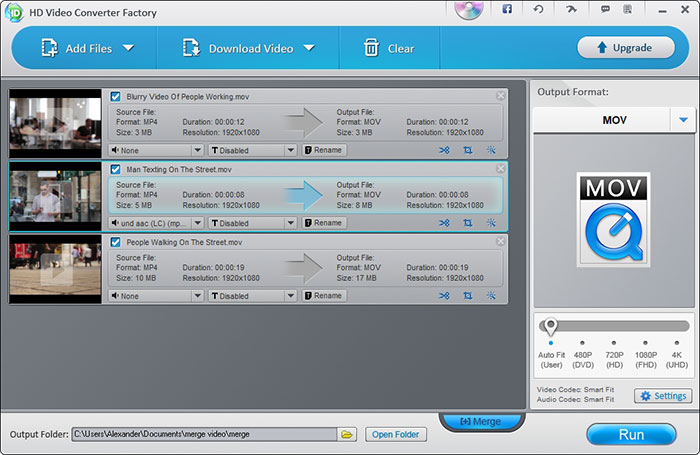Crop the Blurry Video Of People Working file
This screenshot has width=700, height=455.
467,150
